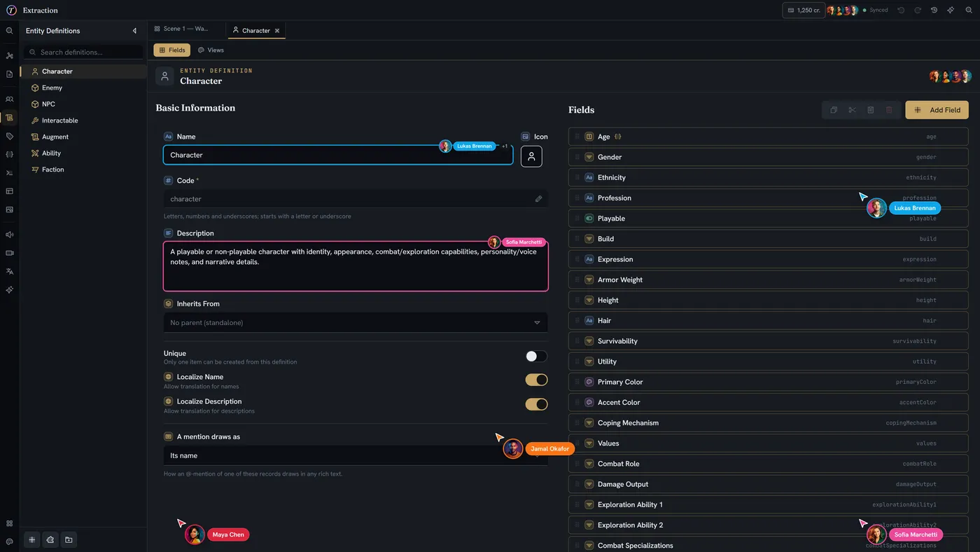The width and height of the screenshot is (980, 552).
Task: Disable the Localize Description switch
Action: tap(536, 404)
